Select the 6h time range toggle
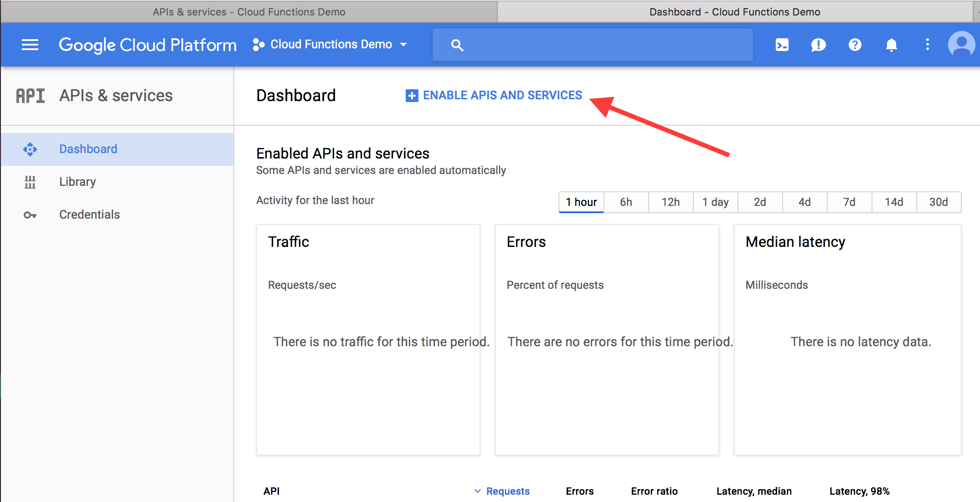Viewport: 980px width, 502px height. [627, 201]
